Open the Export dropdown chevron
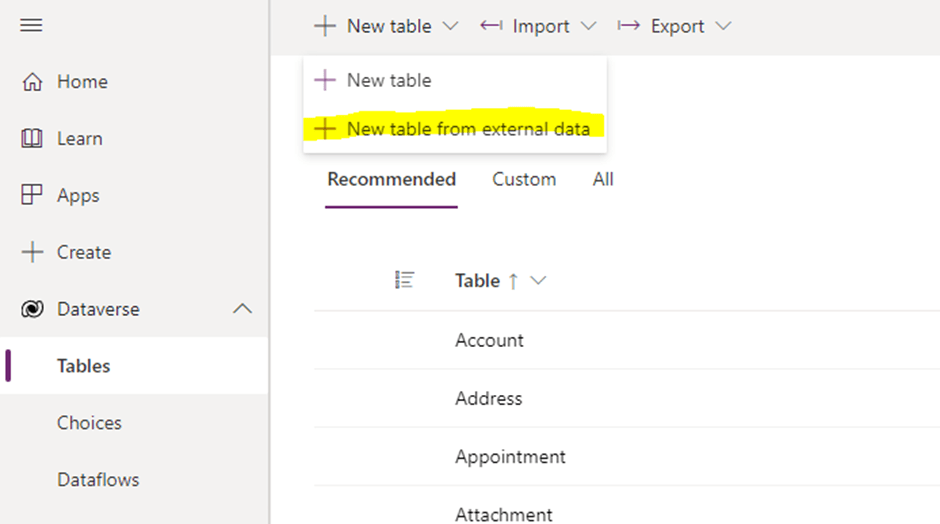Screen dimensions: 940x524 click(723, 26)
